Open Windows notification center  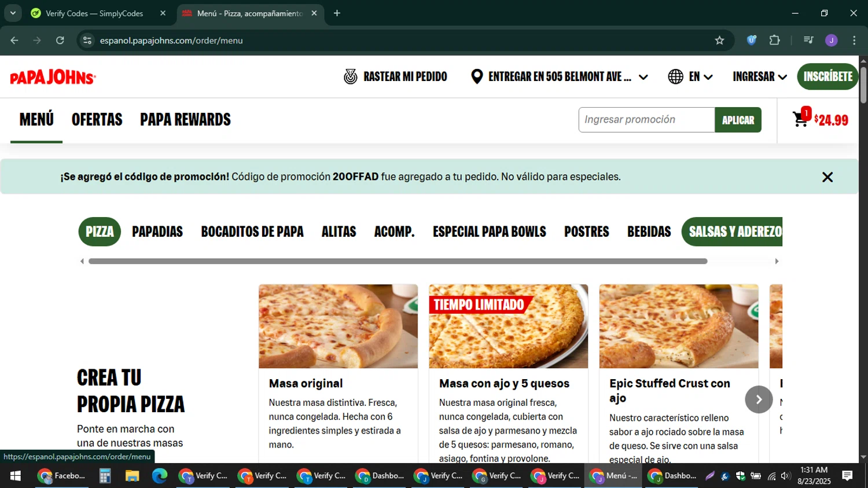pos(847,476)
